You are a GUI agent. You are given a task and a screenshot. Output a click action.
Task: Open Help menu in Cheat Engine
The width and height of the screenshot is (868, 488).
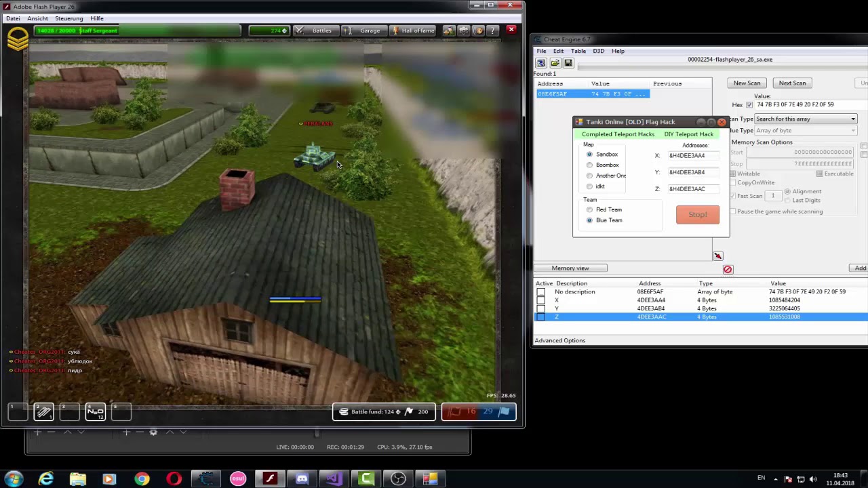(618, 51)
